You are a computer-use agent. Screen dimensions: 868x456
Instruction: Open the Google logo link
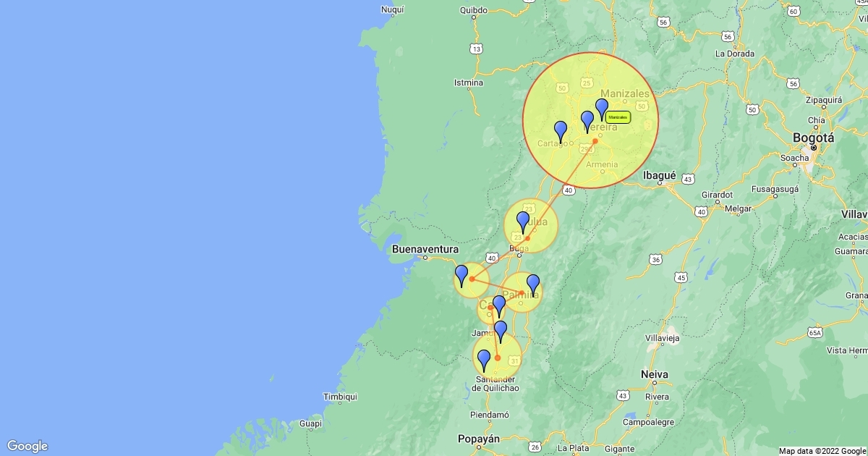click(x=27, y=446)
